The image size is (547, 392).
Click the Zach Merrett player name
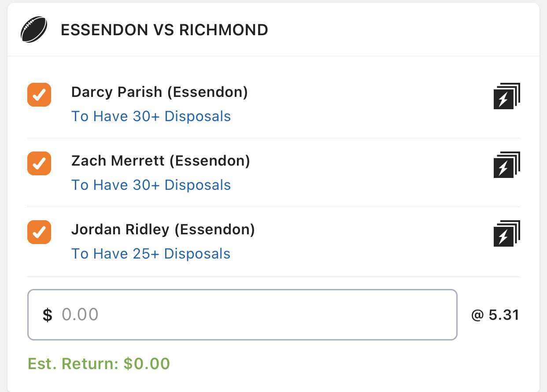coord(119,161)
